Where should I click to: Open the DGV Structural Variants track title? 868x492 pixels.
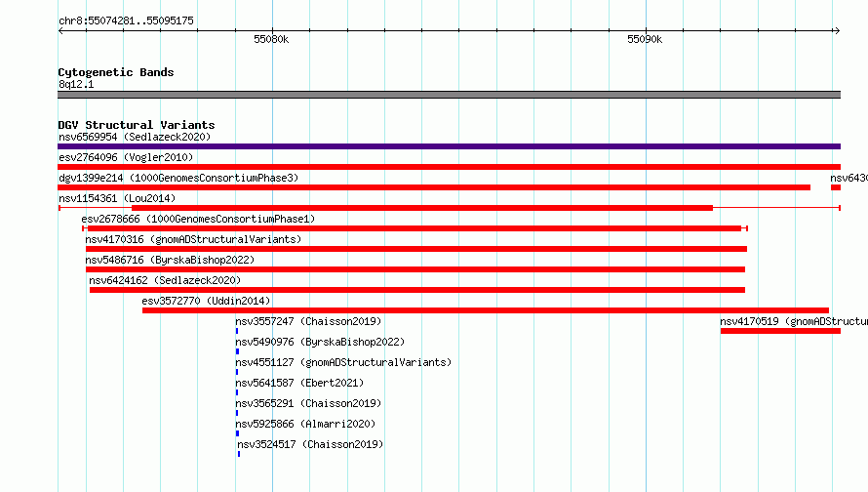point(137,125)
